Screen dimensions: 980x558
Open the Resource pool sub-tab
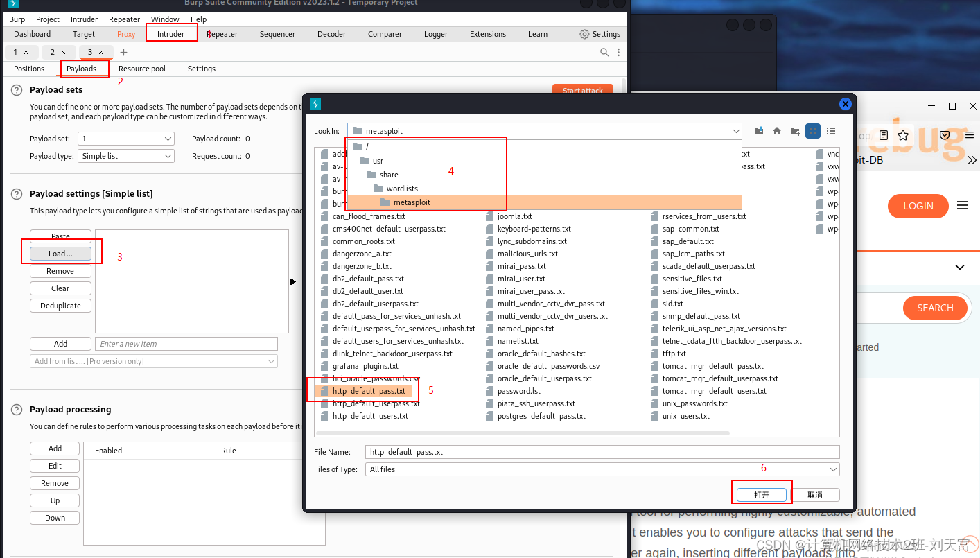coord(142,69)
